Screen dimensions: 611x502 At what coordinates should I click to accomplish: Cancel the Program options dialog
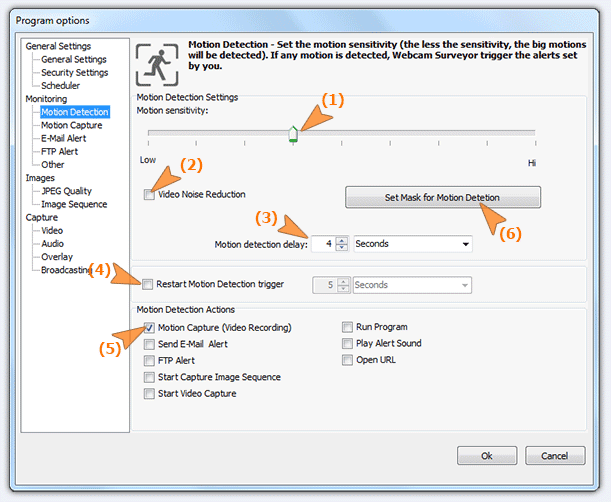pyautogui.click(x=555, y=456)
